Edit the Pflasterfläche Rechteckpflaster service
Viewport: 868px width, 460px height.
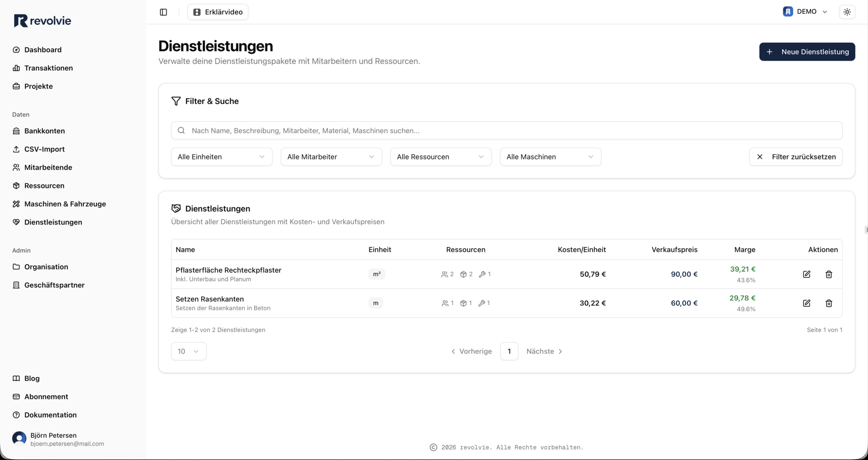point(807,274)
